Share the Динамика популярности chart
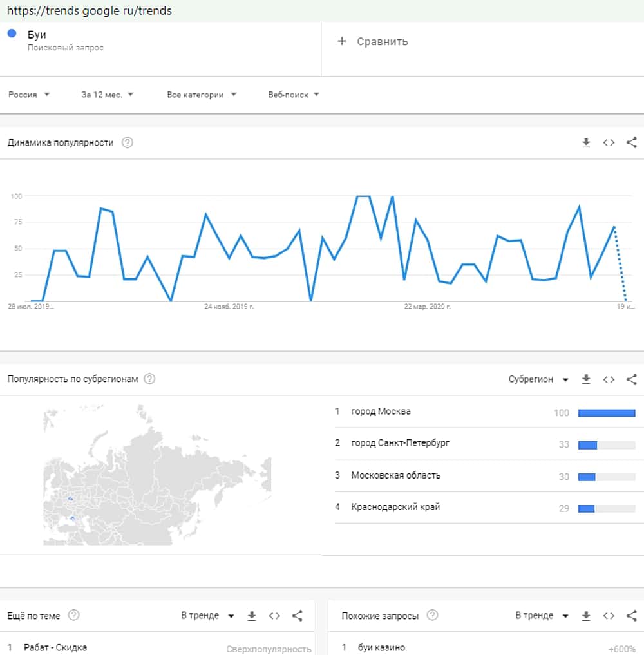The height and width of the screenshot is (655, 644). point(631,143)
